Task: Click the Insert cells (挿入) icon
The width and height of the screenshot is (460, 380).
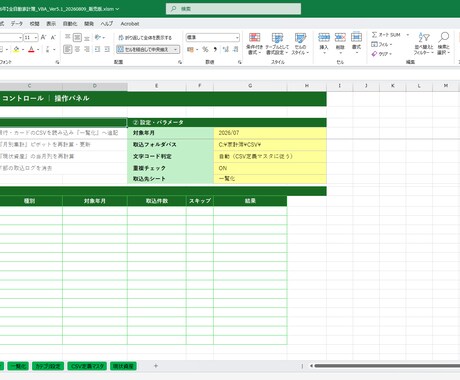Action: coord(324,37)
